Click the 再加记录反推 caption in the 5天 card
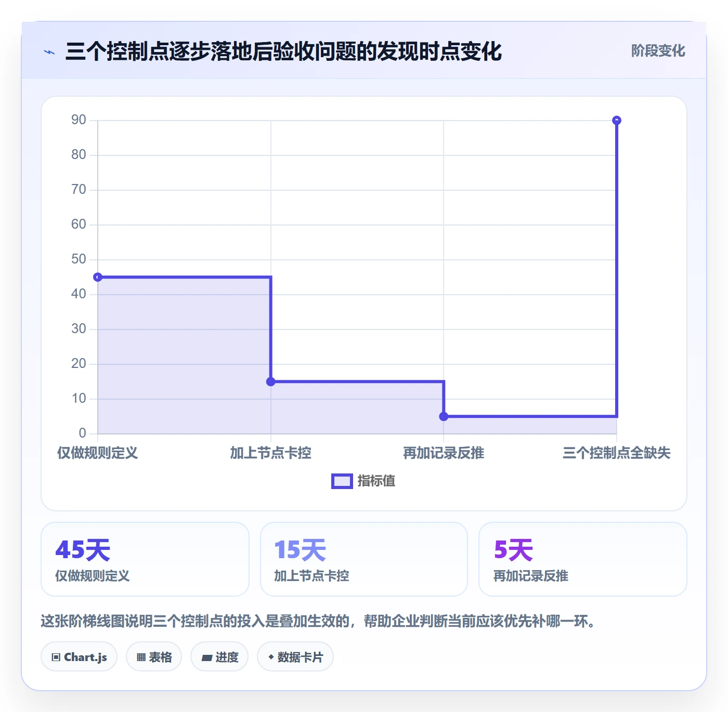The image size is (728, 712). pyautogui.click(x=531, y=576)
